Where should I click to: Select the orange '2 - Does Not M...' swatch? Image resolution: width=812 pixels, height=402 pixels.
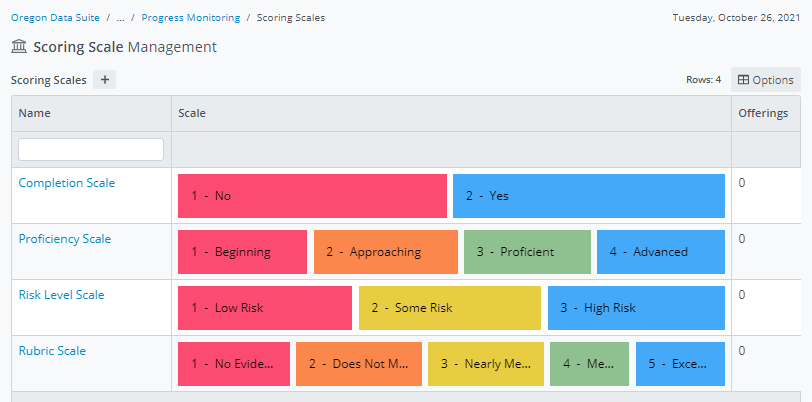[358, 364]
